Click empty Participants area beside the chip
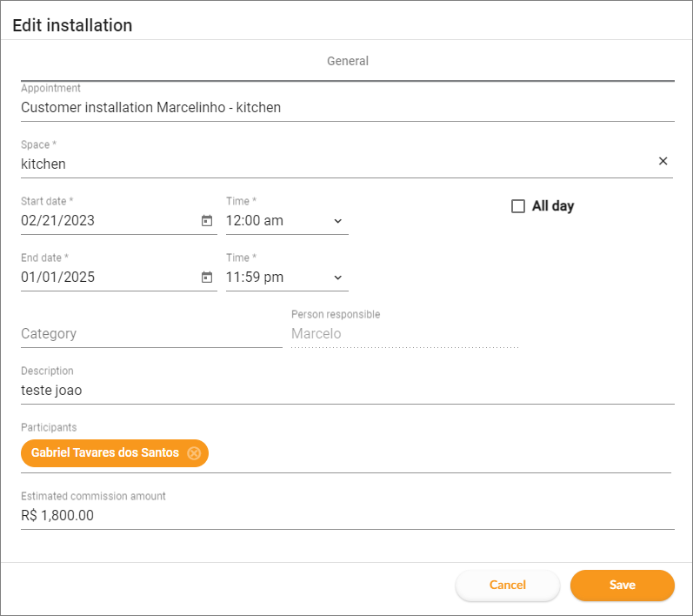Screen dimensions: 693x616 (435, 453)
